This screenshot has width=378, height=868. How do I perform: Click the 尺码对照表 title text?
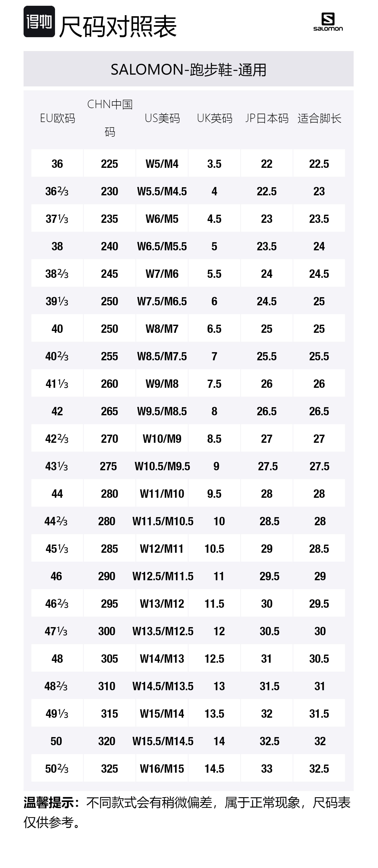coord(118,26)
